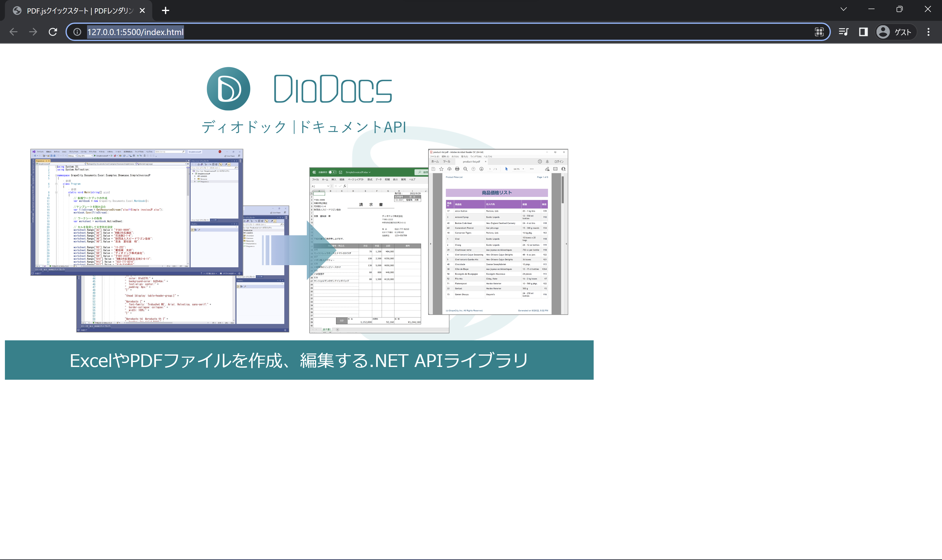The height and width of the screenshot is (560, 942).
Task: Select the PDF.jsクイックスタート tab
Action: click(78, 11)
